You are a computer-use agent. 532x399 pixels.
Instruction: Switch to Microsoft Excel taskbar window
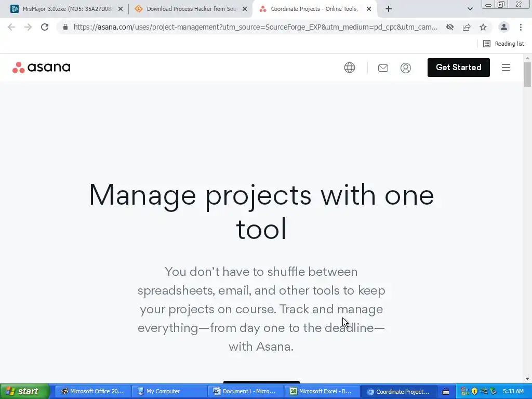pyautogui.click(x=321, y=392)
